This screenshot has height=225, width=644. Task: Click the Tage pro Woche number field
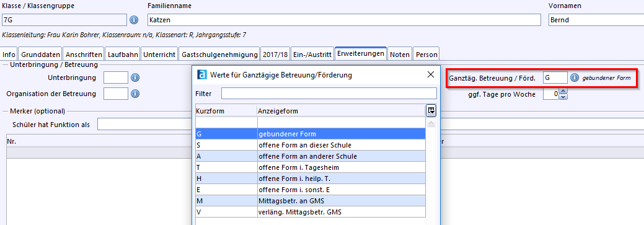point(551,94)
